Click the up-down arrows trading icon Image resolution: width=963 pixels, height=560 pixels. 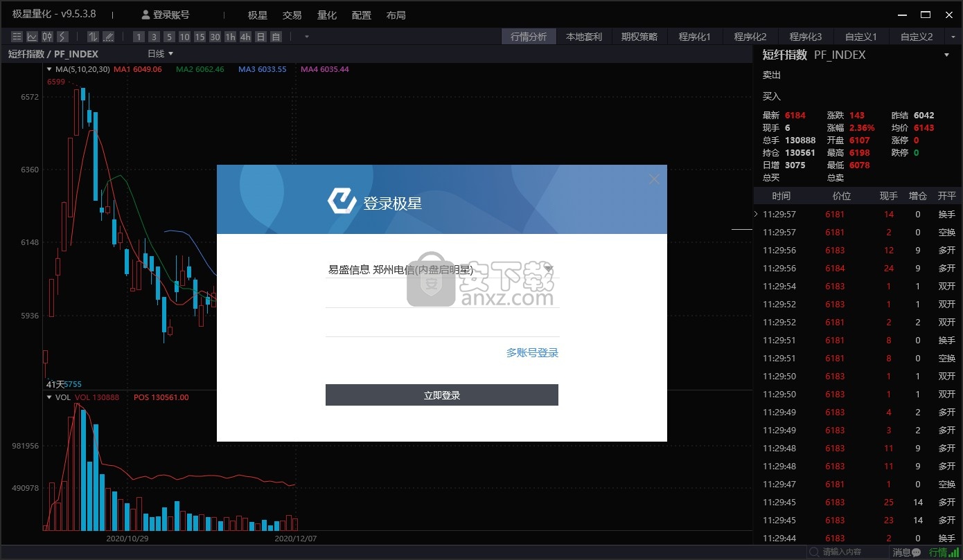[93, 37]
